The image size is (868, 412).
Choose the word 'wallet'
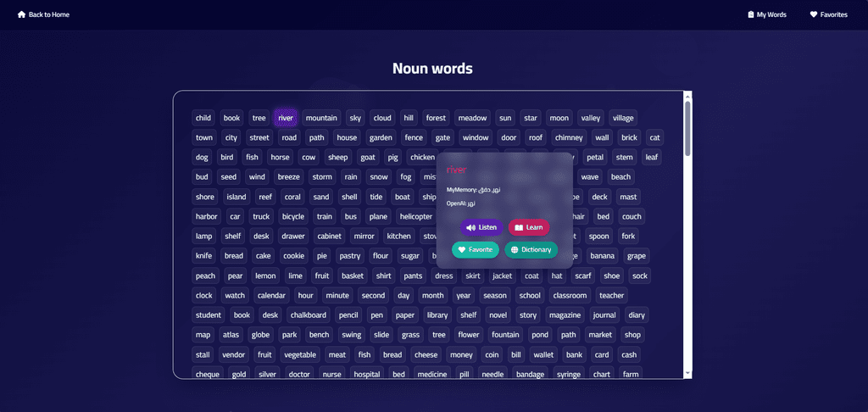(x=543, y=355)
